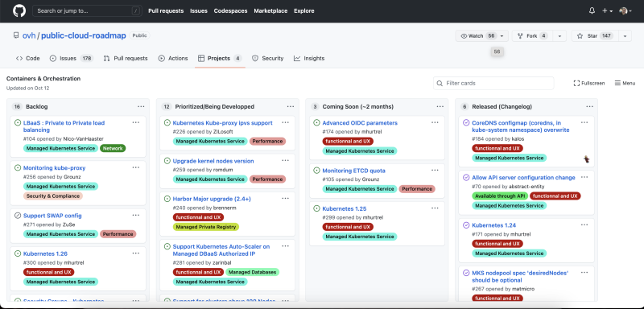
Task: Focus the Filter cards field
Action: tap(493, 84)
